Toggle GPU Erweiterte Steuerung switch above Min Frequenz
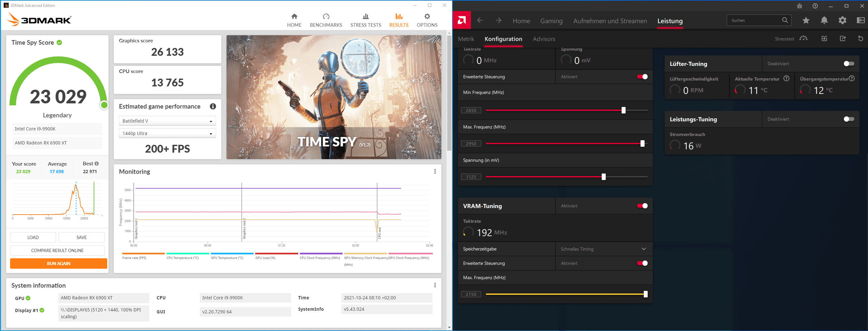Viewport: 868px width, 331px height. [x=642, y=77]
